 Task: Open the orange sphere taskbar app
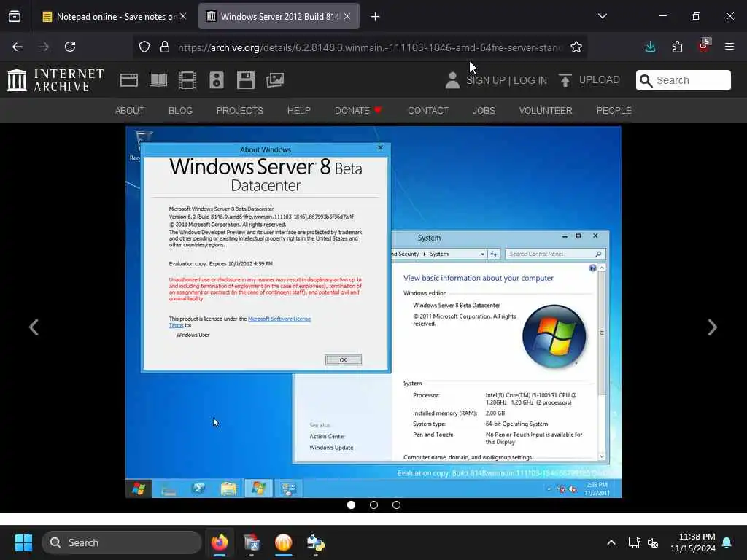point(284,542)
